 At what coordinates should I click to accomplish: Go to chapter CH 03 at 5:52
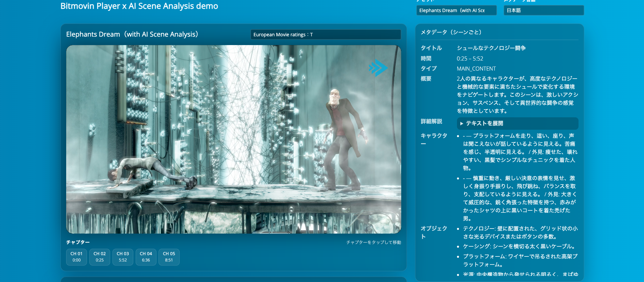pos(123,257)
